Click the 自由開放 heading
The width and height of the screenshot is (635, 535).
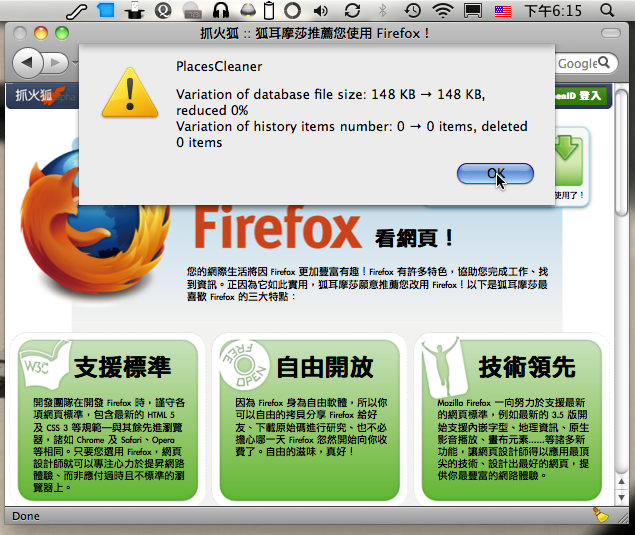(325, 367)
